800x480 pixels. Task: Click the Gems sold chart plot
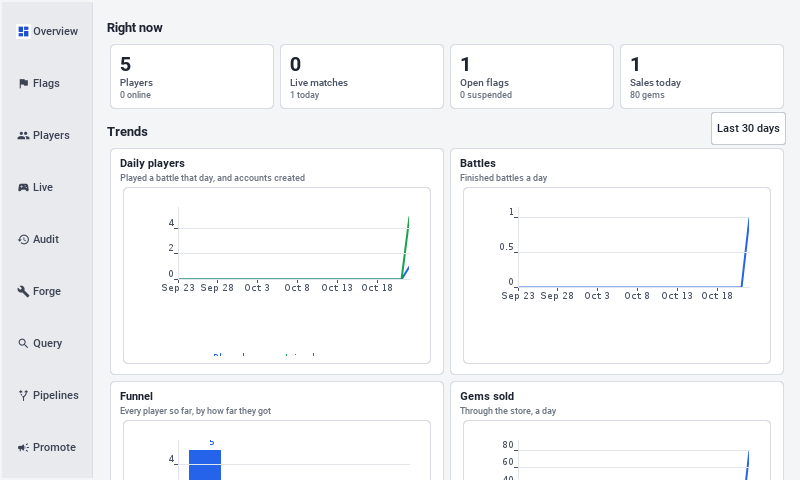pos(617,450)
